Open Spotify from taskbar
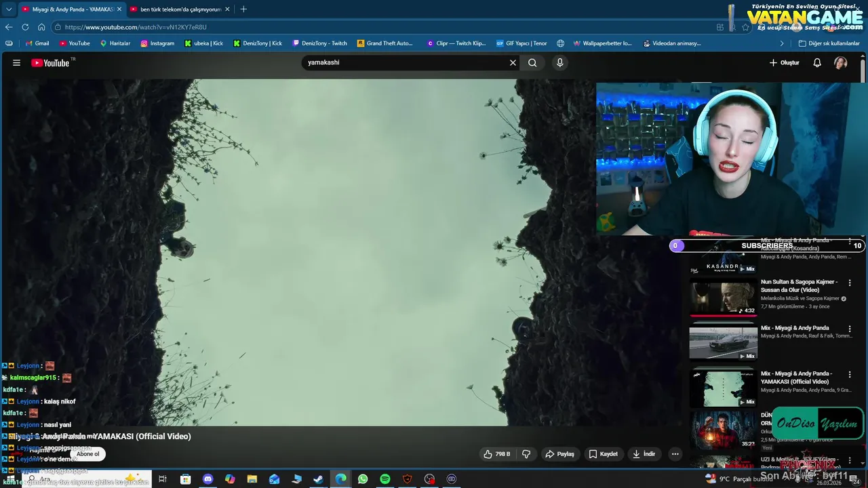 pyautogui.click(x=385, y=479)
